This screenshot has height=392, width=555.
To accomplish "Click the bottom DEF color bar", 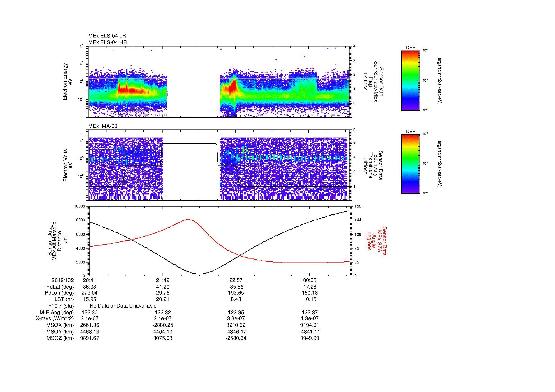I will 410,164.
